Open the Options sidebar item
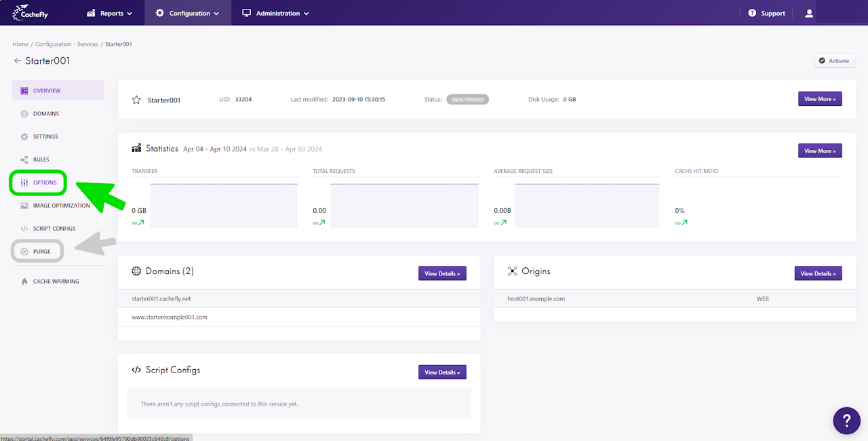The width and height of the screenshot is (868, 441). pyautogui.click(x=38, y=183)
